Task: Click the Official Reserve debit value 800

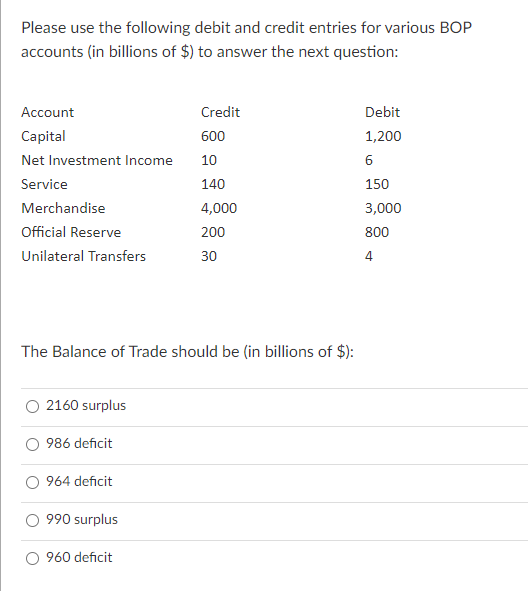Action: point(377,232)
